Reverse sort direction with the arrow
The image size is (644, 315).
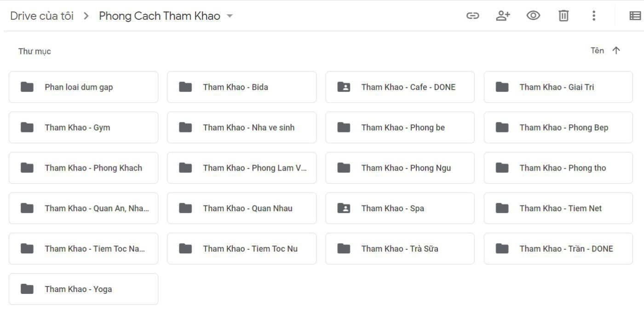coord(616,51)
